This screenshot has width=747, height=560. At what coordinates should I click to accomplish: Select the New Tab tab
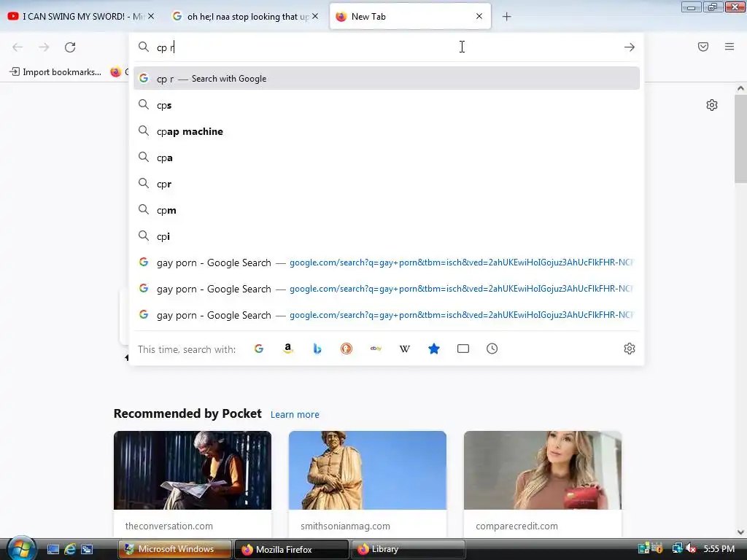pyautogui.click(x=410, y=17)
